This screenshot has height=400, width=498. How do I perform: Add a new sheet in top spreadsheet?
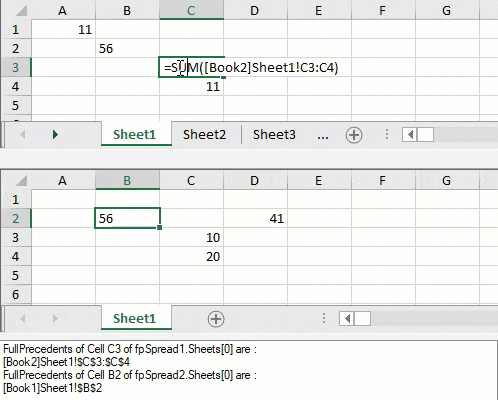pyautogui.click(x=354, y=135)
